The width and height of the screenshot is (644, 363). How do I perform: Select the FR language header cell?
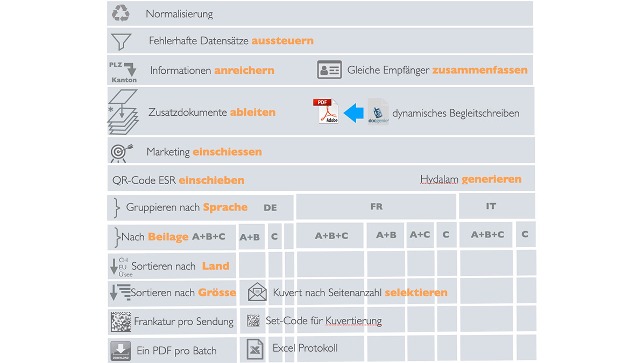tap(376, 206)
